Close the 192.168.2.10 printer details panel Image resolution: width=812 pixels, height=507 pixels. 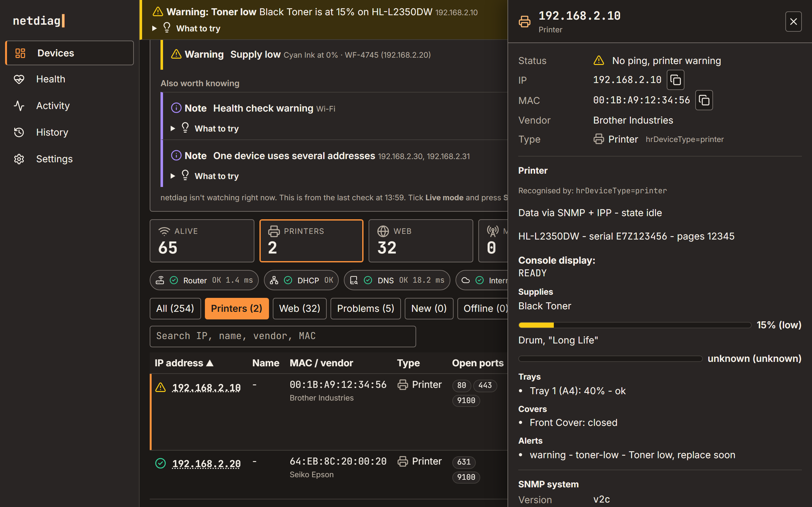pyautogui.click(x=793, y=22)
